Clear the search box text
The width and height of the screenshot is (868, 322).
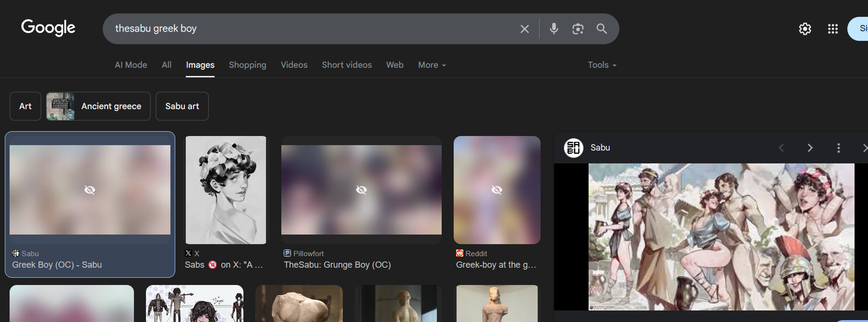point(524,29)
